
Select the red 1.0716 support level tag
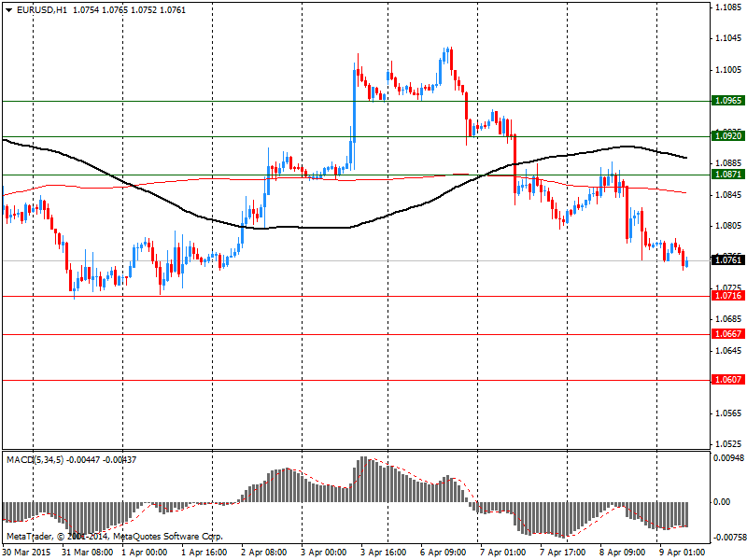[x=728, y=296]
